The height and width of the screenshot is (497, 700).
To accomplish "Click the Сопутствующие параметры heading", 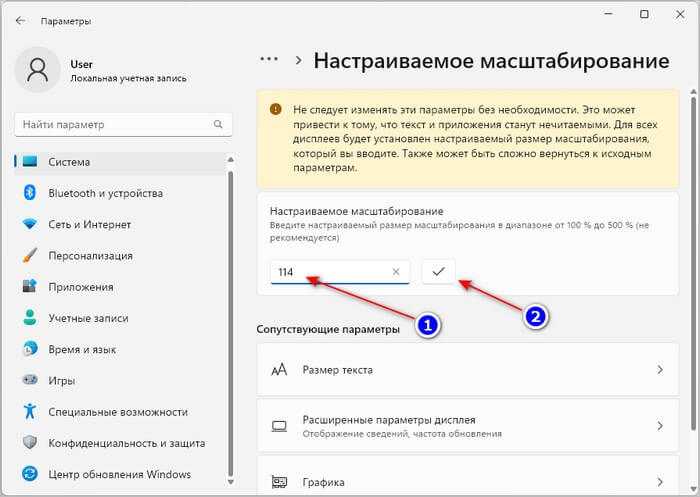I will click(x=328, y=330).
